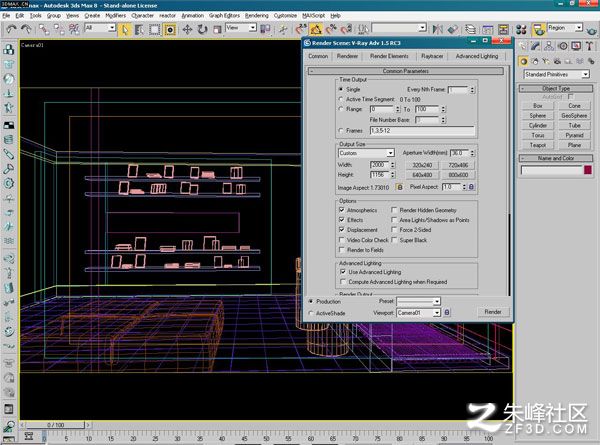The height and width of the screenshot is (445, 600).
Task: Click the Redo arrow in the main toolbar
Action: point(26,29)
